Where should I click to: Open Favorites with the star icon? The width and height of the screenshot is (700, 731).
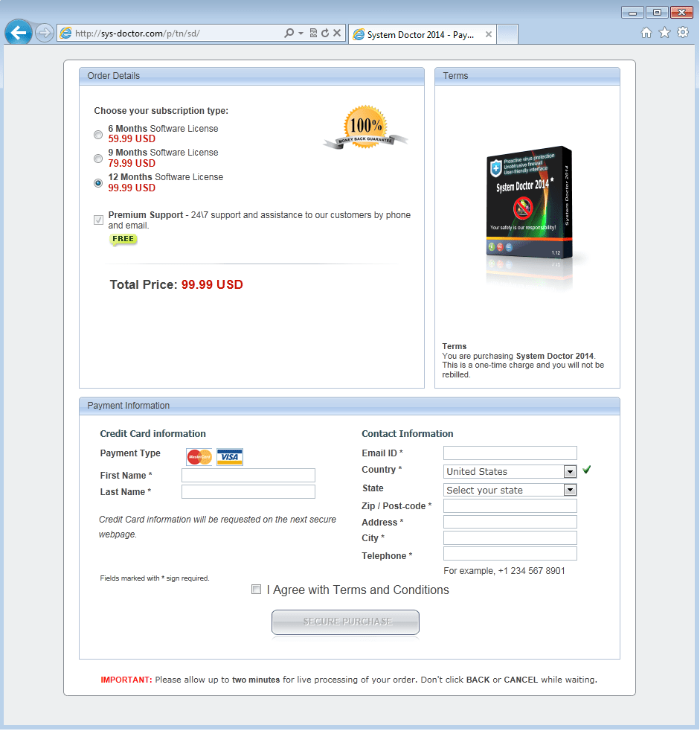(664, 33)
